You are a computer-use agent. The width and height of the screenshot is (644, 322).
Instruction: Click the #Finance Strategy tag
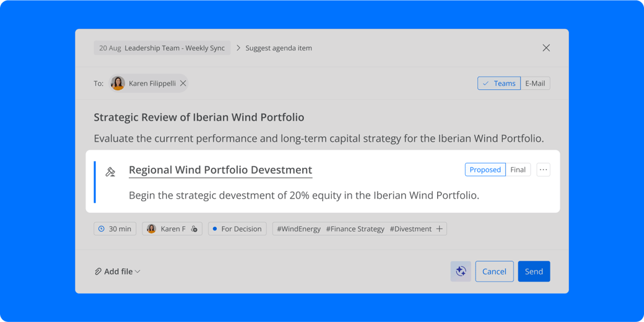coord(355,228)
